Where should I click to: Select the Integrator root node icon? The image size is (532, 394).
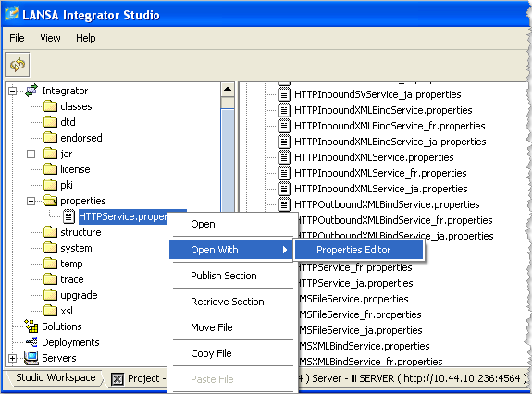click(31, 91)
